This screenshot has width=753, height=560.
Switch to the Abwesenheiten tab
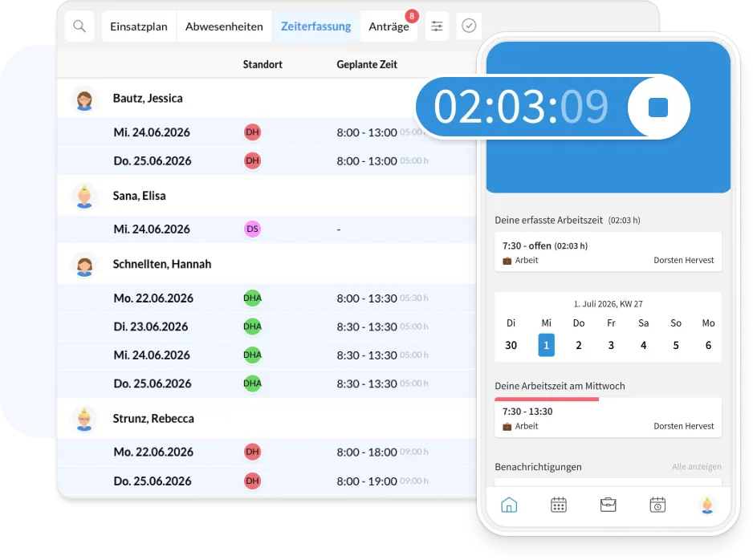click(x=224, y=26)
